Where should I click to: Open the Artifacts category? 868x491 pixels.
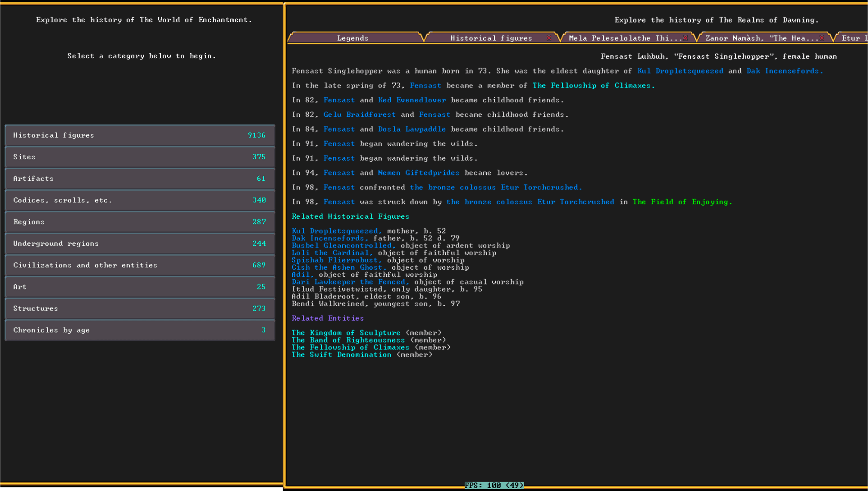point(140,179)
